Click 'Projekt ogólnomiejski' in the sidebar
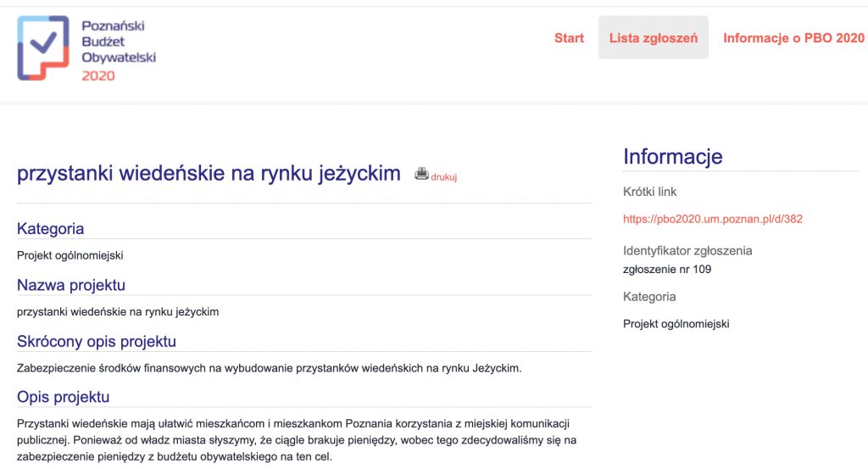The width and height of the screenshot is (868, 469). [676, 324]
